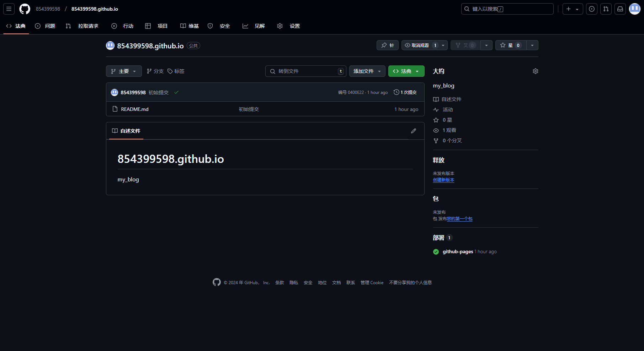Image resolution: width=644 pixels, height=351 pixels.
Task: Open About settings gear icon
Action: 535,71
